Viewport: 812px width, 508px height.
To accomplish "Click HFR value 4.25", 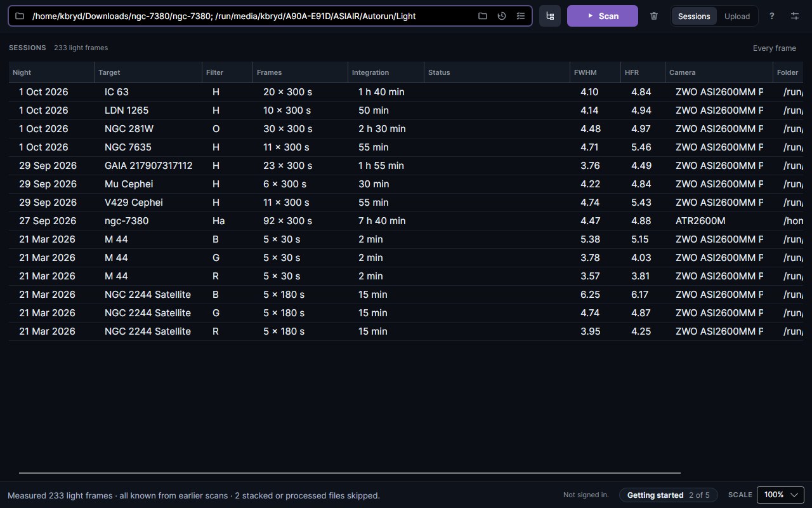I will click(641, 331).
